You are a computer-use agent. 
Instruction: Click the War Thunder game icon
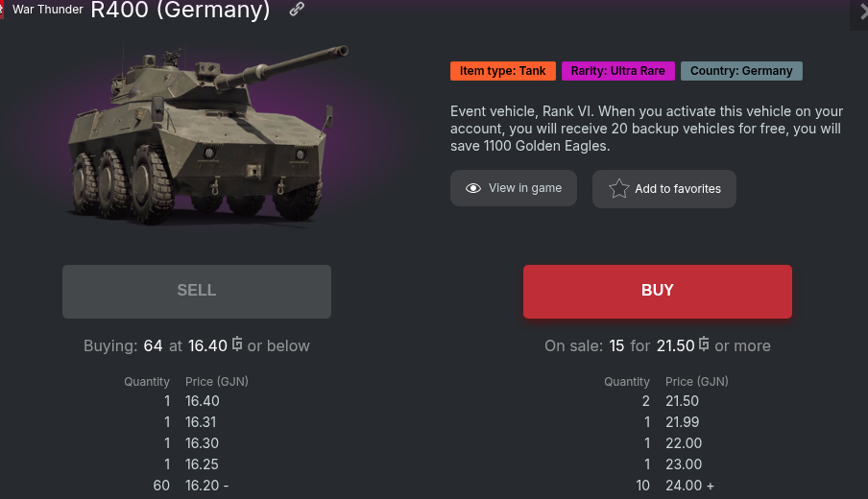[3, 10]
